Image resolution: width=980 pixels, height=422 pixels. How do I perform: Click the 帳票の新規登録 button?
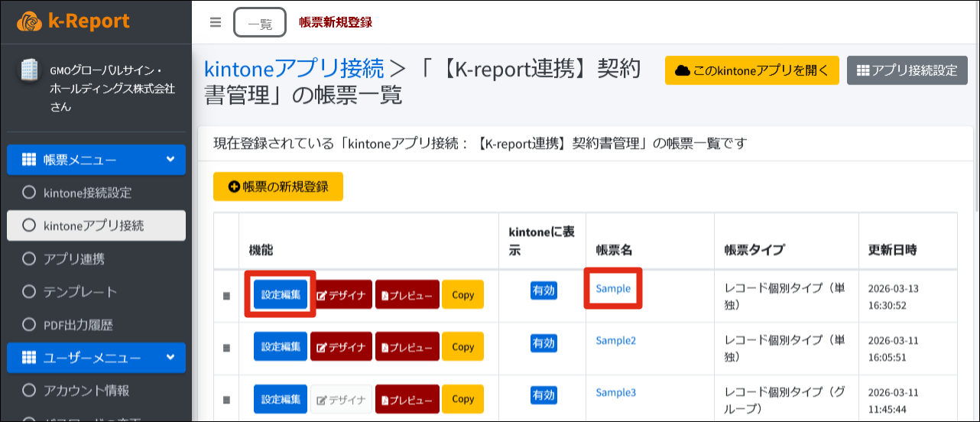click(278, 187)
